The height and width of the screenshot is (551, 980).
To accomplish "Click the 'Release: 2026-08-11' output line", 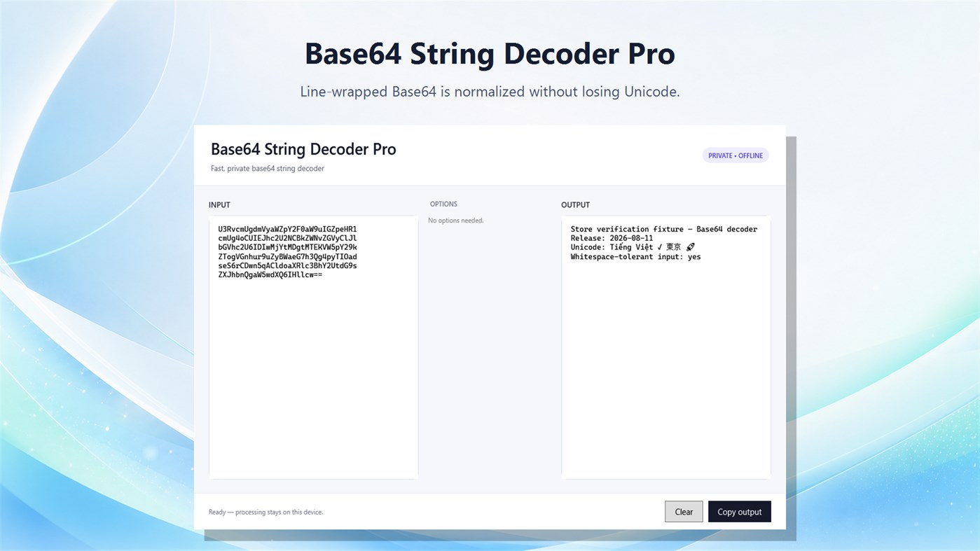I will (x=612, y=238).
